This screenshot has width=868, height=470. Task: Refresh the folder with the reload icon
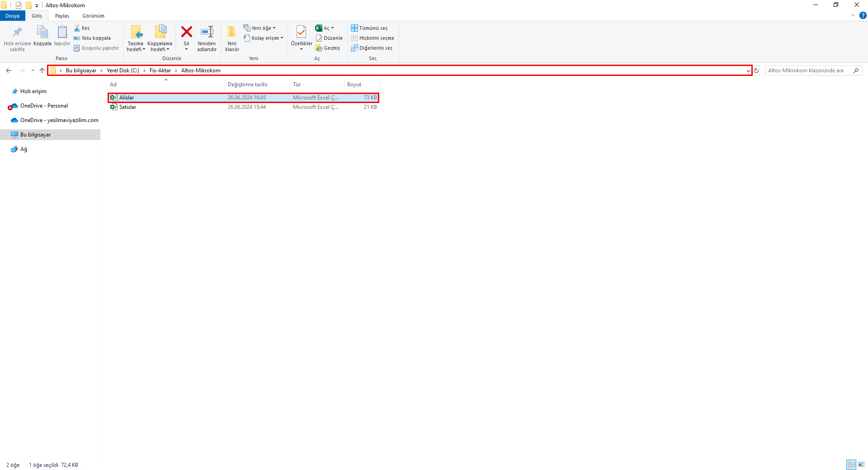click(756, 70)
